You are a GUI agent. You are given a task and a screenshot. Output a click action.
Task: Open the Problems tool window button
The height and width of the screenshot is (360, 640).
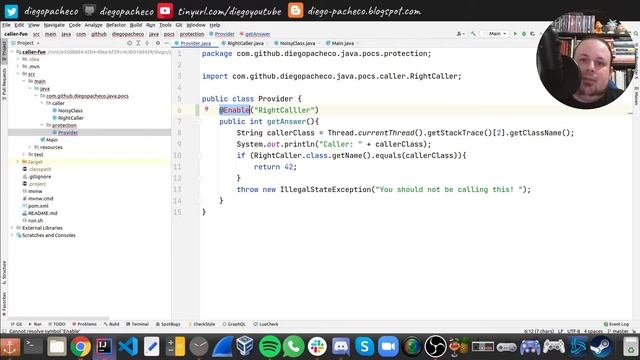84,324
